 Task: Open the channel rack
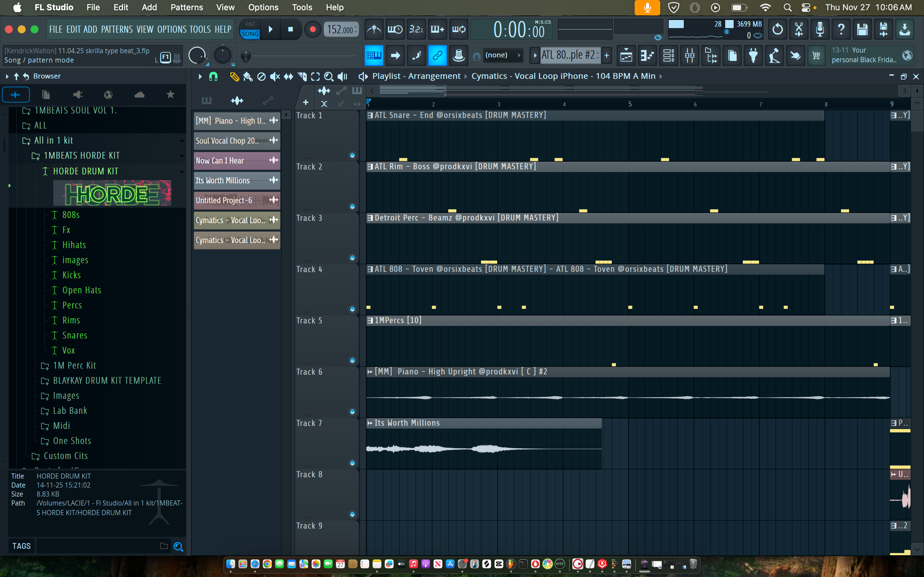(x=668, y=56)
